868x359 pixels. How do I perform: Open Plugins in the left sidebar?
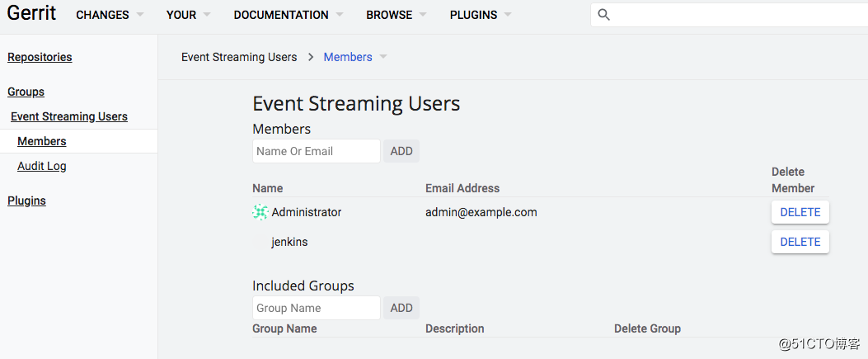pyautogui.click(x=26, y=201)
